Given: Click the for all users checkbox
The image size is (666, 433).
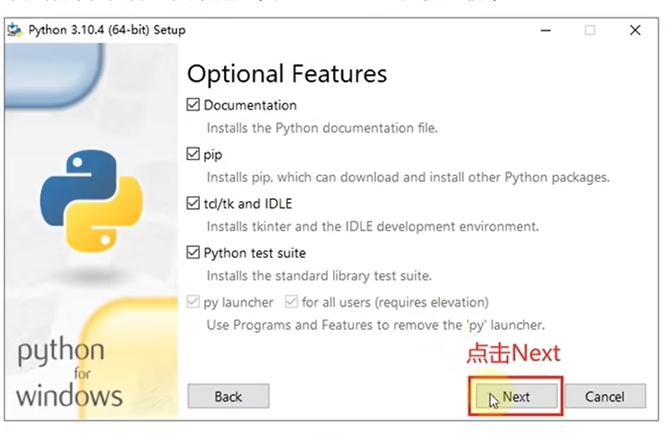Looking at the screenshot, I should tap(291, 302).
